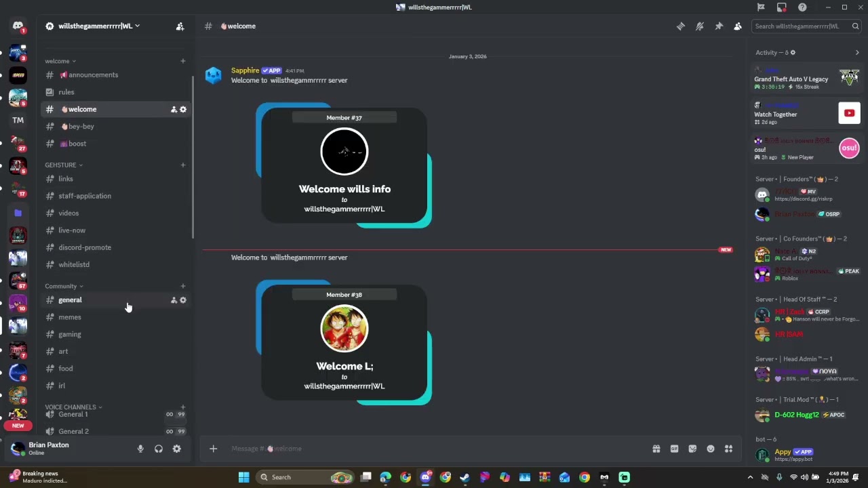Open Windows Start menu
The width and height of the screenshot is (868, 488).
[243, 477]
